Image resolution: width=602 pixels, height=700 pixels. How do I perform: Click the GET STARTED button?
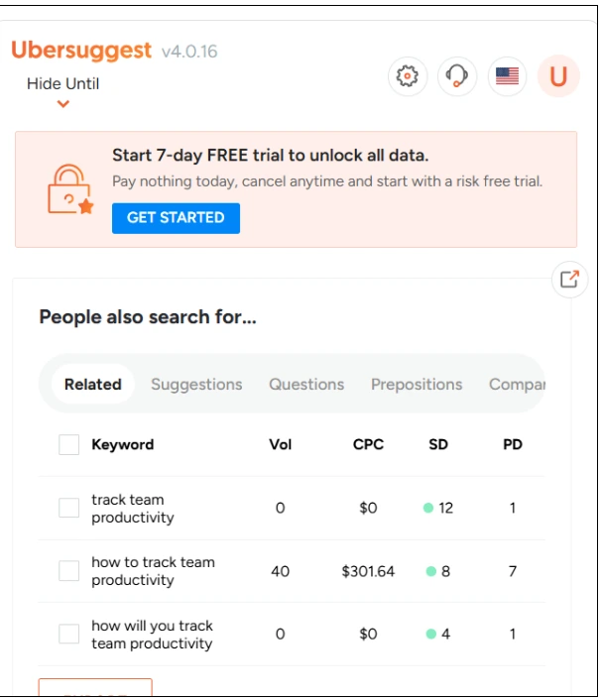click(x=176, y=218)
